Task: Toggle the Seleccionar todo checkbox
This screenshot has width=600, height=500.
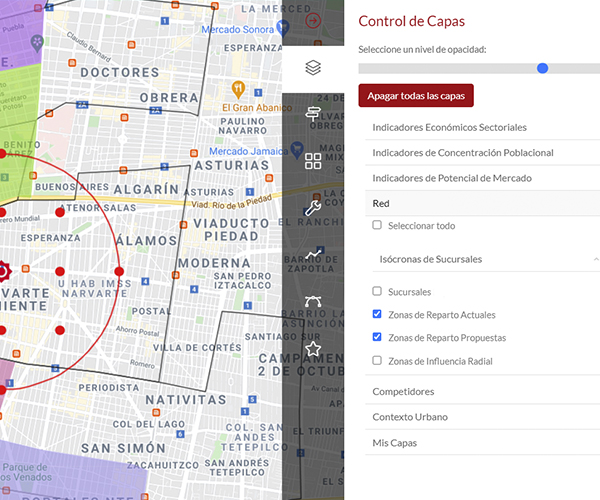Action: pos(377,225)
